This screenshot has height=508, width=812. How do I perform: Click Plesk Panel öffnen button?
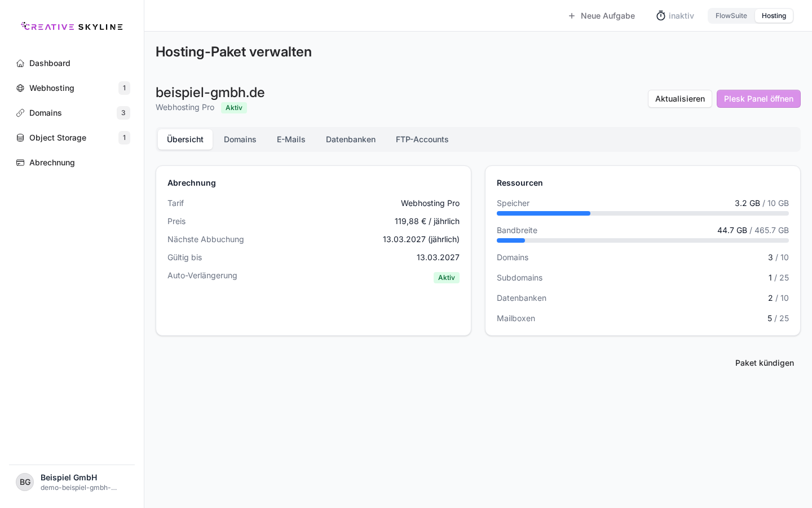(758, 99)
